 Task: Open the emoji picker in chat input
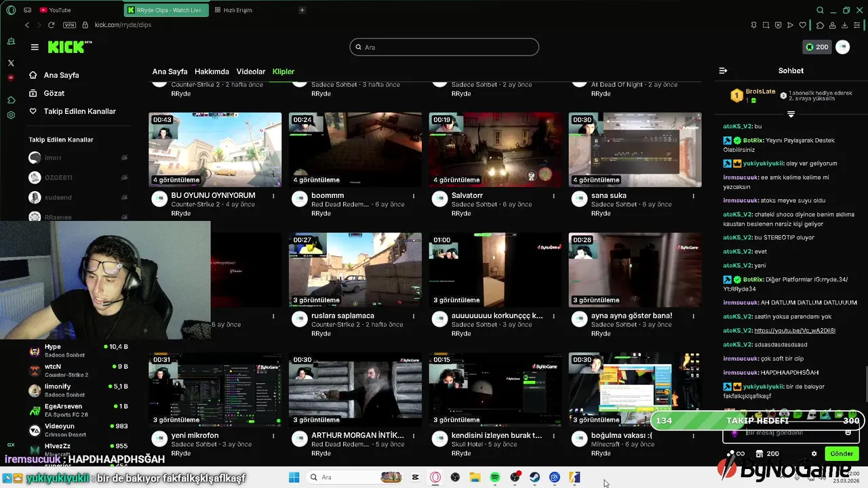point(848,433)
